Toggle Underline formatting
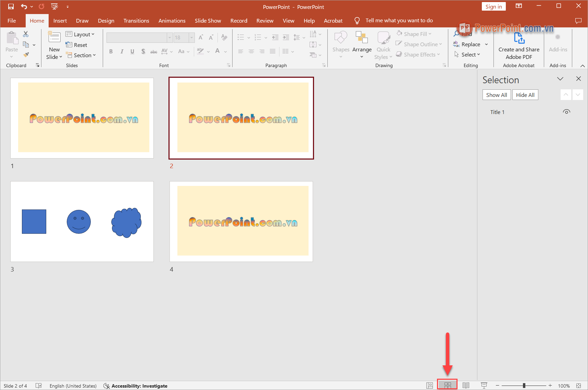Screen dimensions: 588x390 tap(132, 51)
